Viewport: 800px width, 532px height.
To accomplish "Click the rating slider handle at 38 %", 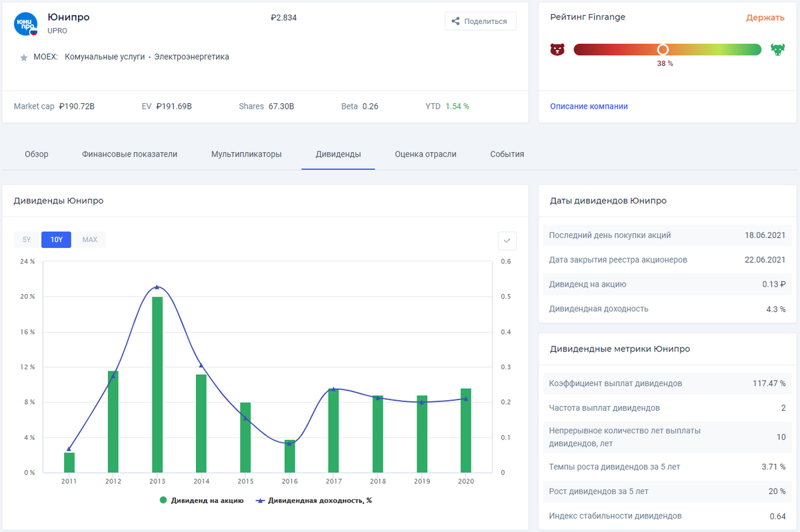I will (x=663, y=49).
